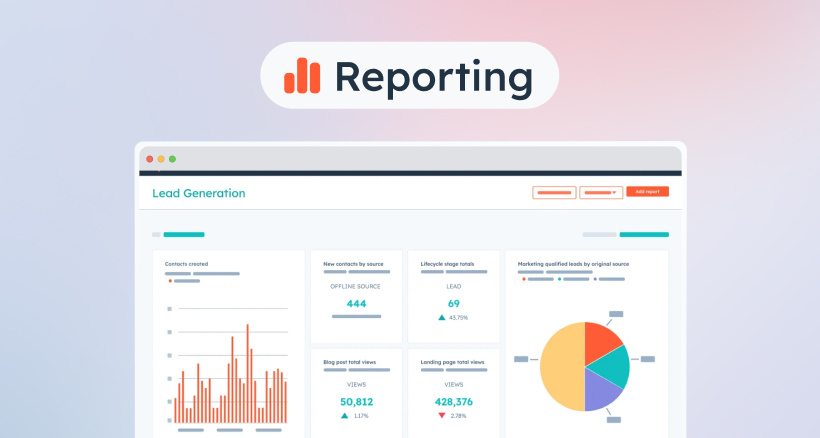Click the orange legend dot above pie chart
This screenshot has height=438, width=820.
522,279
